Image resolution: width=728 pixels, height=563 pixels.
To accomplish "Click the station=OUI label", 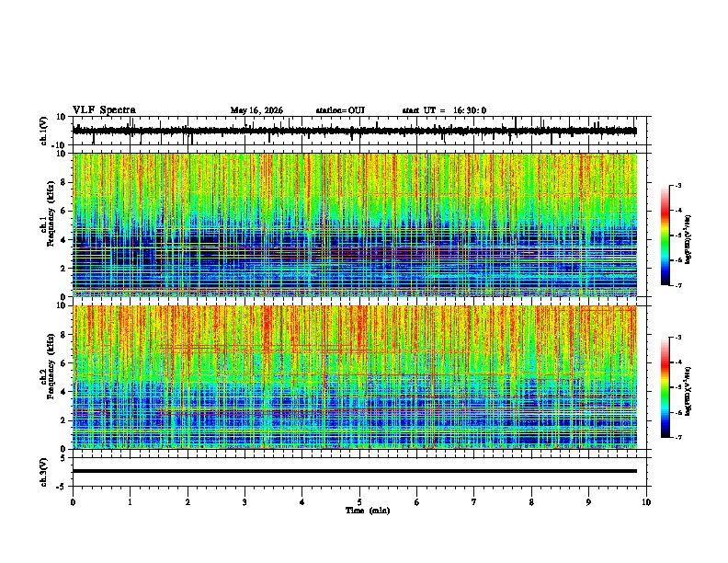I will (340, 110).
